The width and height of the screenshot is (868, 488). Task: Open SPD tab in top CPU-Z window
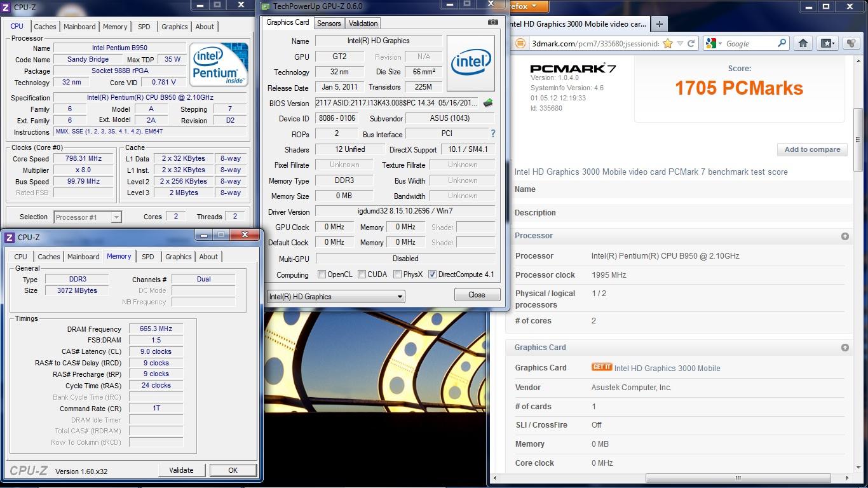pyautogui.click(x=144, y=27)
